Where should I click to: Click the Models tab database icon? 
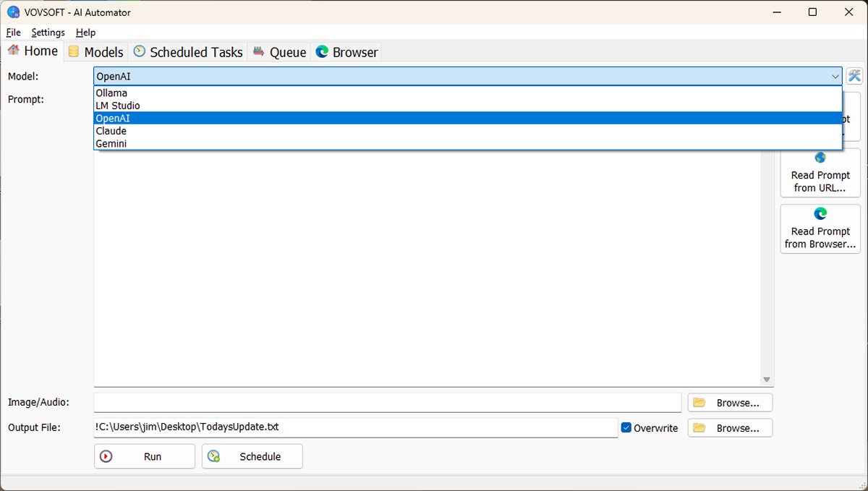73,52
